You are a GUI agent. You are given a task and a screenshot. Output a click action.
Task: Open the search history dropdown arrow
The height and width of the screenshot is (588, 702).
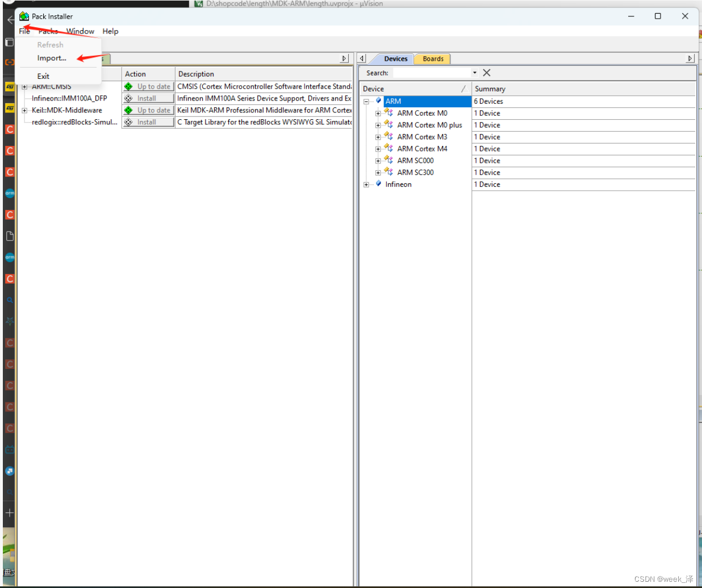click(475, 73)
